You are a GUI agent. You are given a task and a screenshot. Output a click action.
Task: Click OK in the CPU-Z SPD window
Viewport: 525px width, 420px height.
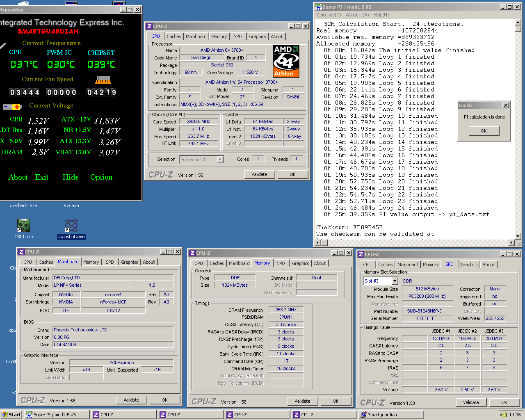pos(504,402)
